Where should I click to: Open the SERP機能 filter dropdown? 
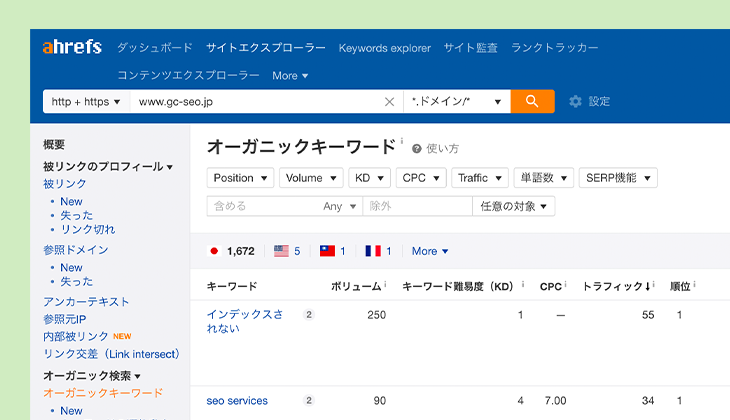coord(618,178)
